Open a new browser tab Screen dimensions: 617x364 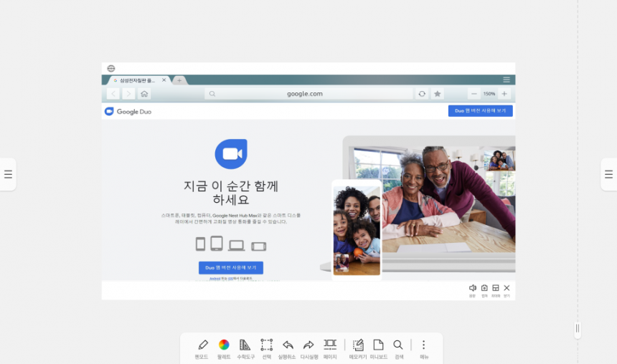[x=179, y=80]
